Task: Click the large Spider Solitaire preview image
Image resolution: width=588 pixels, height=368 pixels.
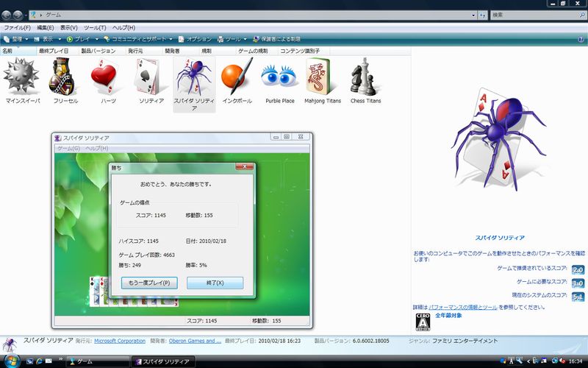Action: pyautogui.click(x=500, y=139)
